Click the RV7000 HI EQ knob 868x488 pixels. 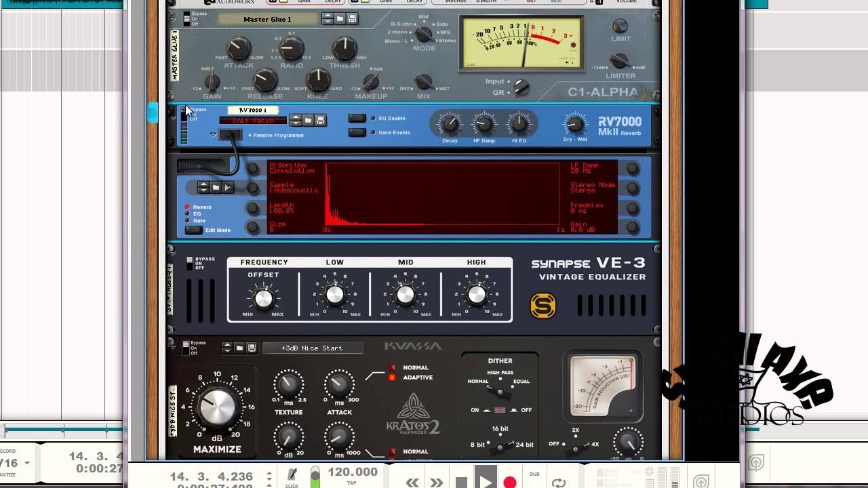click(519, 123)
